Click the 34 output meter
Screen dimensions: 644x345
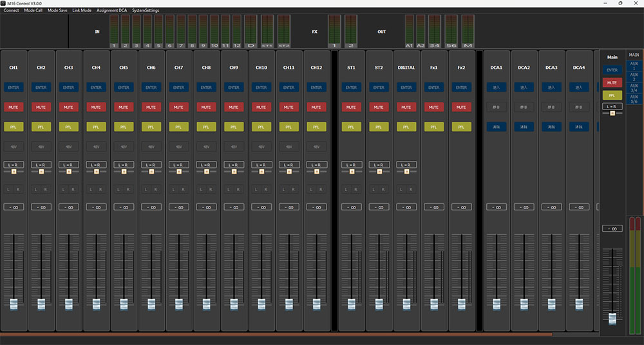[435, 31]
